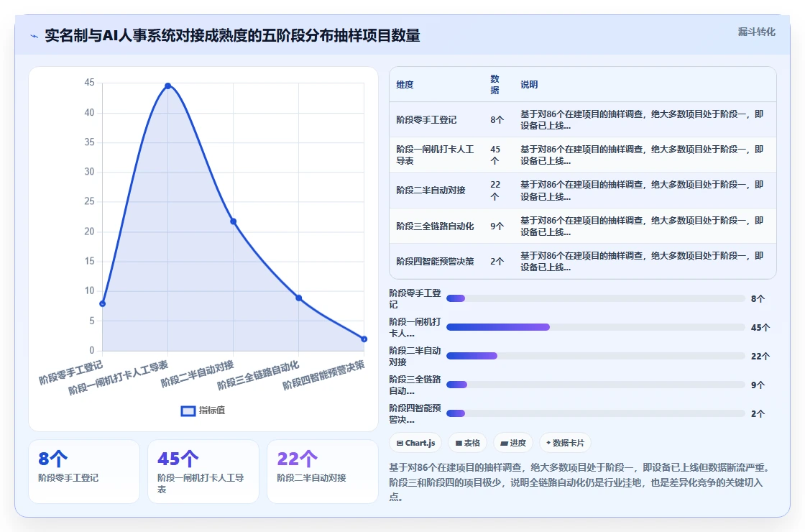Click the 8个 value in the table
Screen dimensions: 805x532
click(x=497, y=119)
